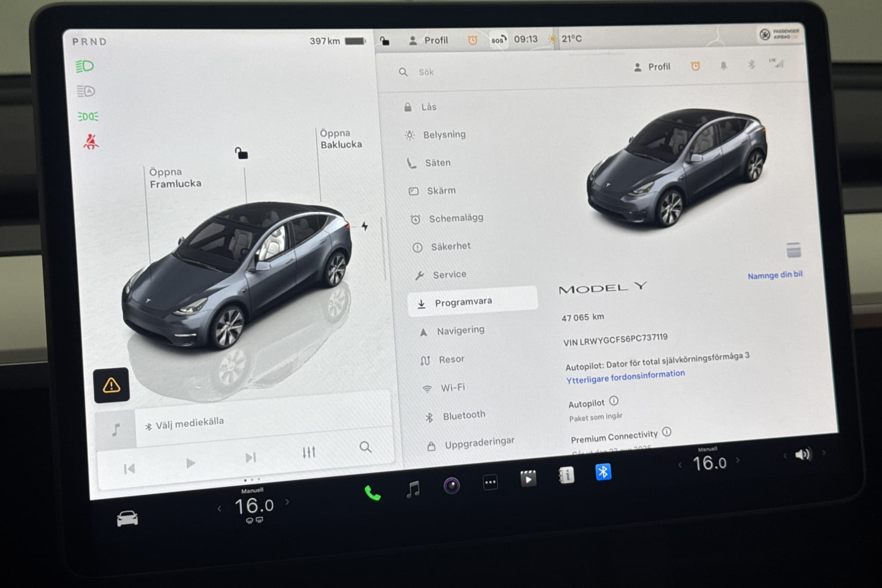
Task: Launch the Theater video app
Action: (528, 479)
